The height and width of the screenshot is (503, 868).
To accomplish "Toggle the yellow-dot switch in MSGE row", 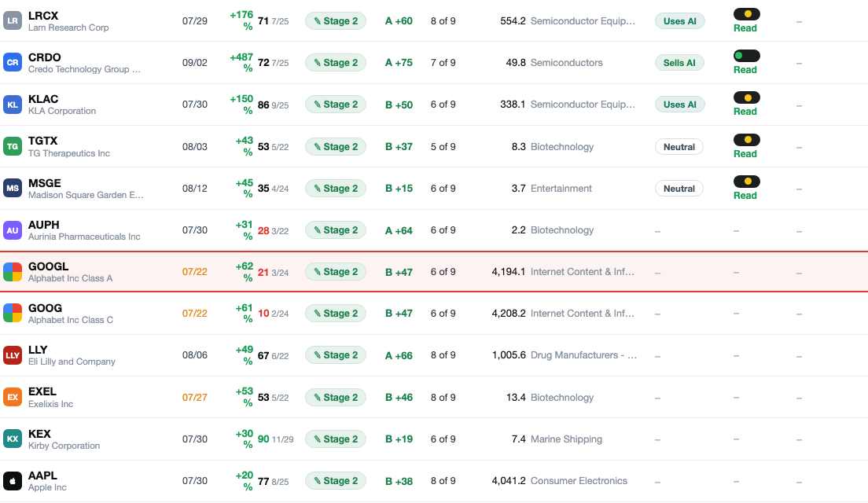I will coord(746,181).
